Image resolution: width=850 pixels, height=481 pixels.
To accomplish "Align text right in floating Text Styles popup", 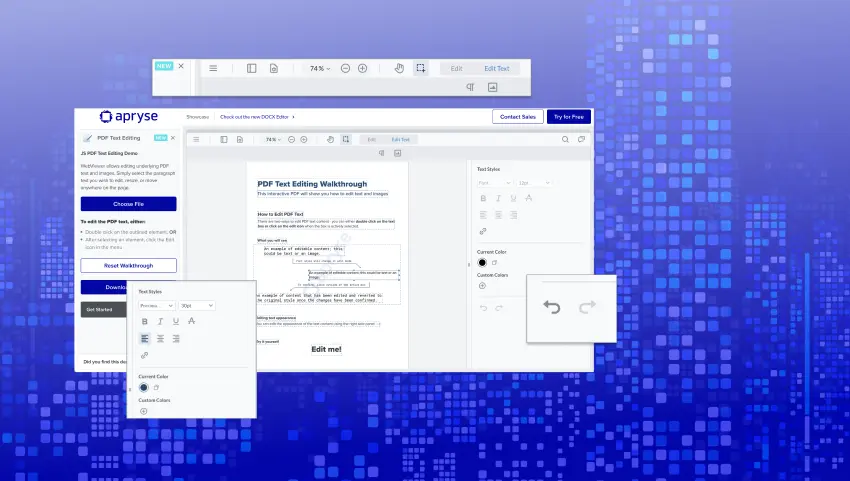I will click(176, 338).
